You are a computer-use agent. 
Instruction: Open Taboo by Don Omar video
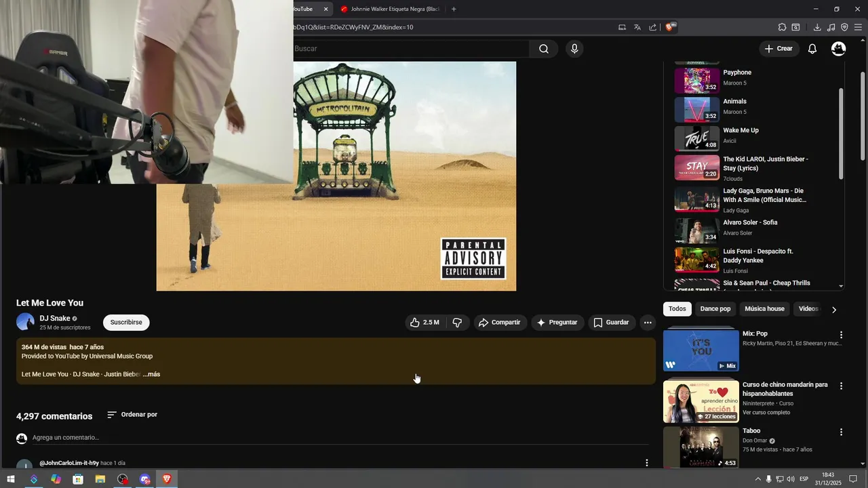[x=701, y=447]
